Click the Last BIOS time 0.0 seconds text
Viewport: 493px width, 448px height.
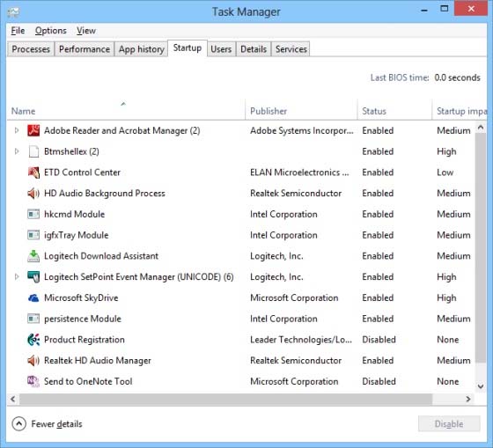425,77
